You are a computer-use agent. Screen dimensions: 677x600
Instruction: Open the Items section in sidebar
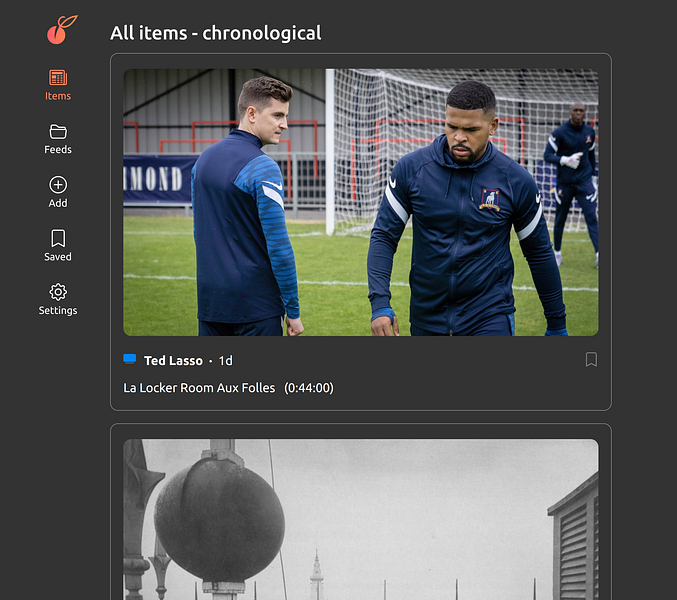[x=58, y=85]
